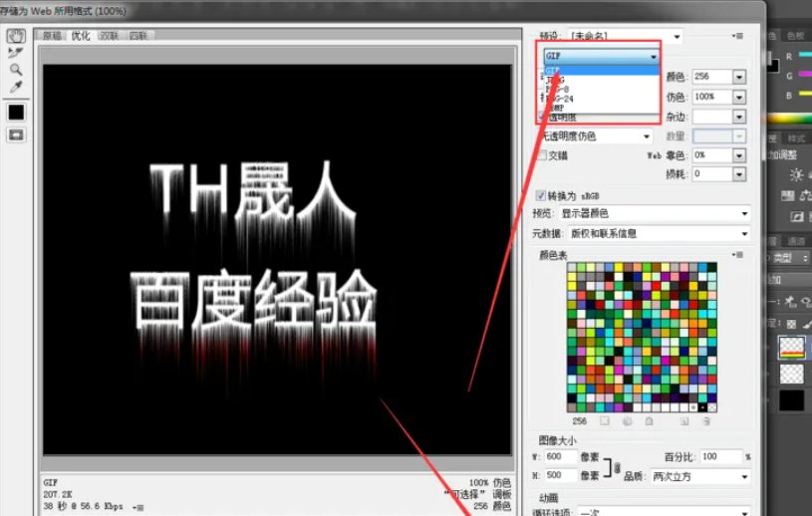Click the W 600 width field

point(561,456)
